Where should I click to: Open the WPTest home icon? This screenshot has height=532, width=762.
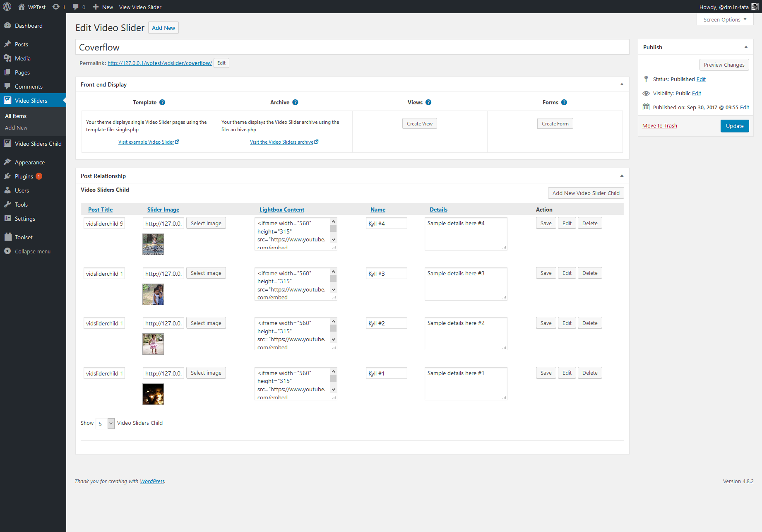(22, 7)
